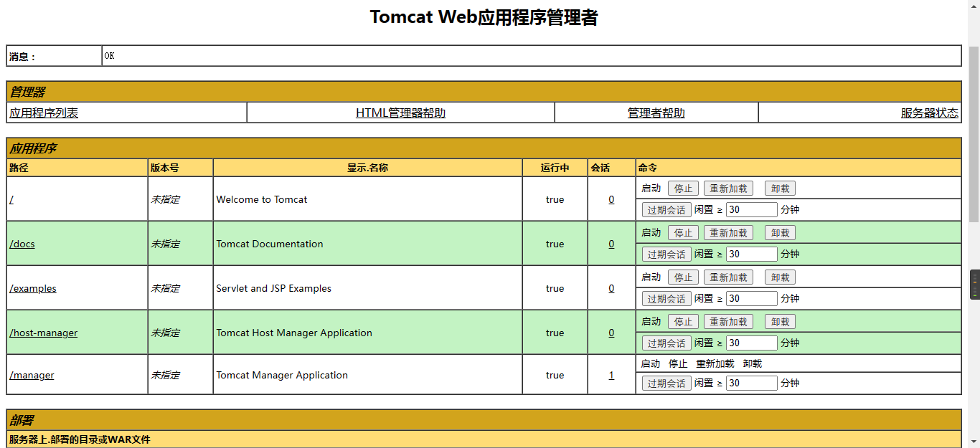
Task: Expire sessions for /manager application
Action: coord(666,383)
